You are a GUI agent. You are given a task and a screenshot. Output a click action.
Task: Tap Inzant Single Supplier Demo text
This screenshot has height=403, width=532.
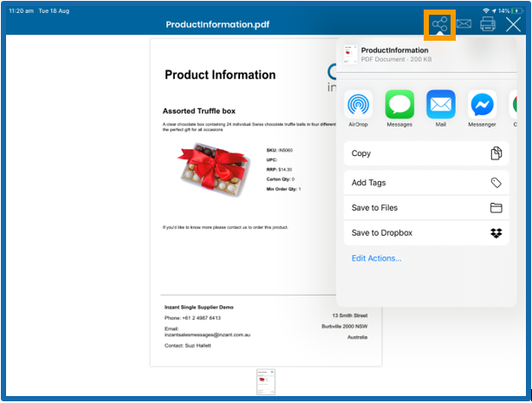click(x=198, y=308)
